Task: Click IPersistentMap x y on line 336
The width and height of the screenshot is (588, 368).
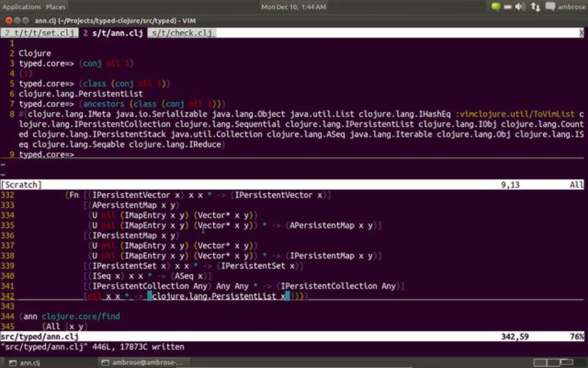Action: (x=134, y=236)
